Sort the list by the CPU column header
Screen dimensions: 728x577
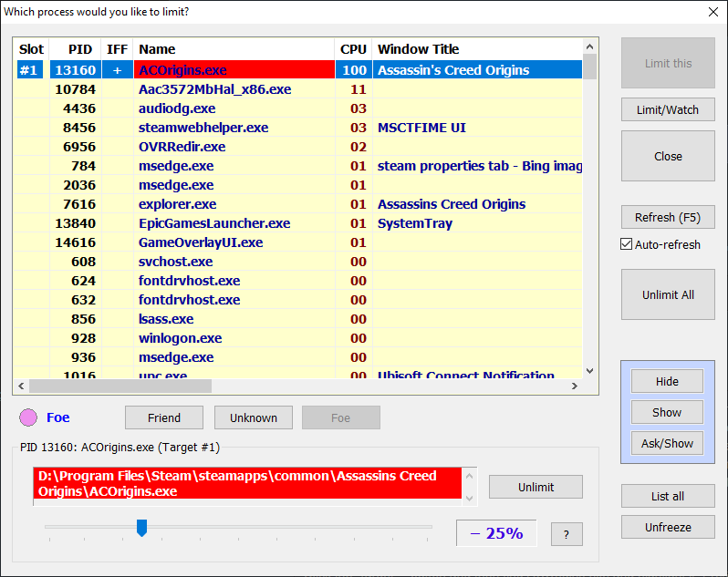[x=353, y=49]
